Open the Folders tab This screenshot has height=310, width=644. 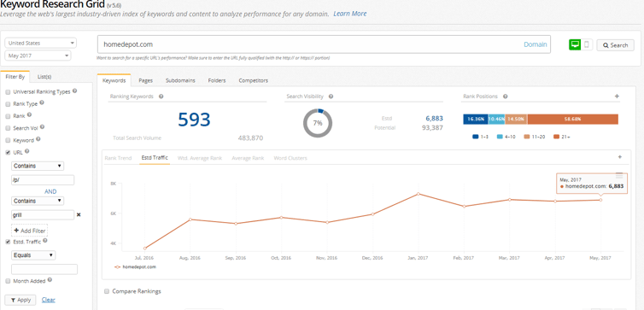point(217,80)
